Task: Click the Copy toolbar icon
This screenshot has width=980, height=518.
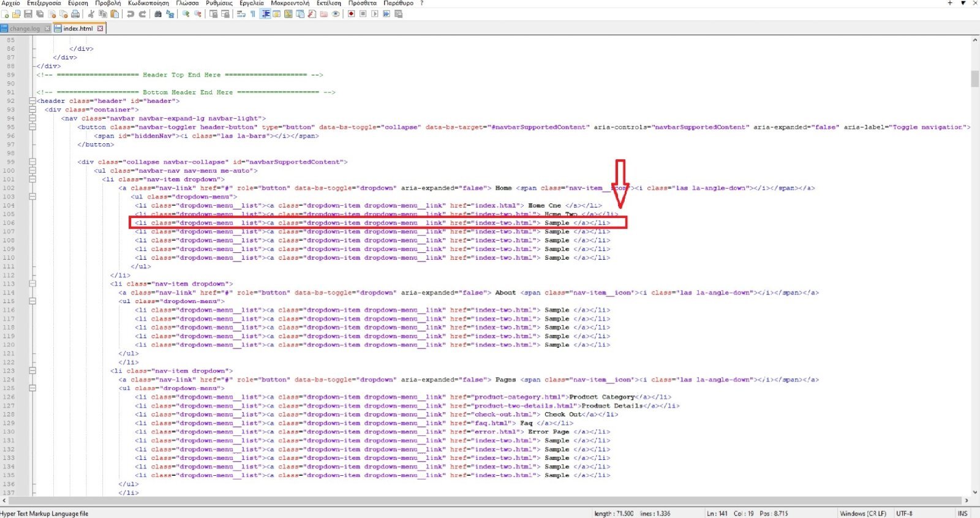Action: pyautogui.click(x=103, y=13)
